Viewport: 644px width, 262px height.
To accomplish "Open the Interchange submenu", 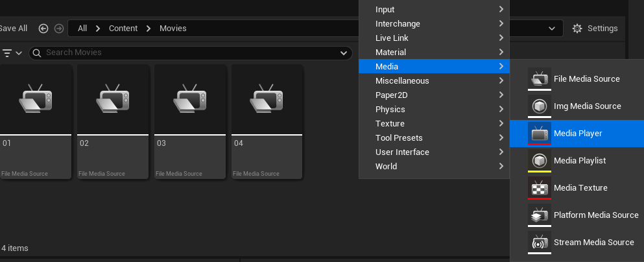I will (434, 24).
